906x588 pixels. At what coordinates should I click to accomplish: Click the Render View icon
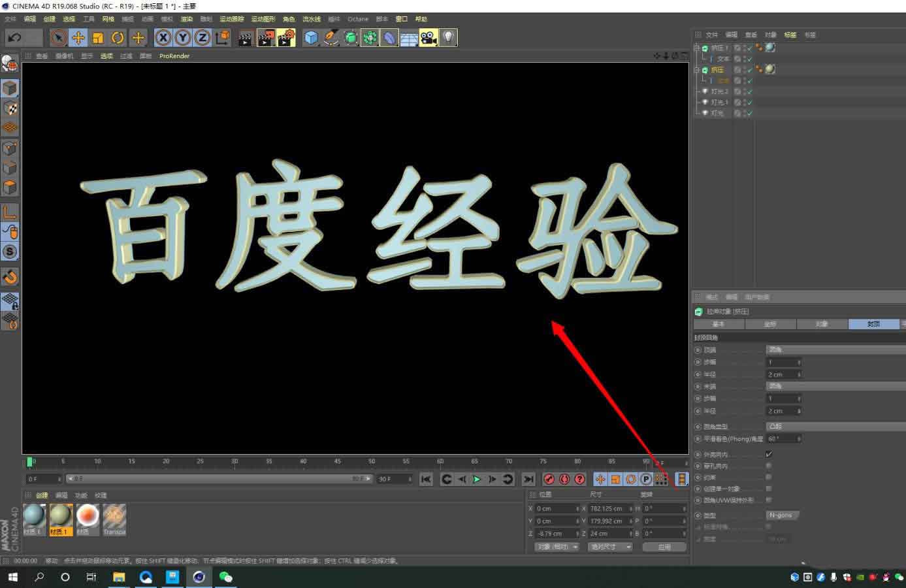point(245,37)
